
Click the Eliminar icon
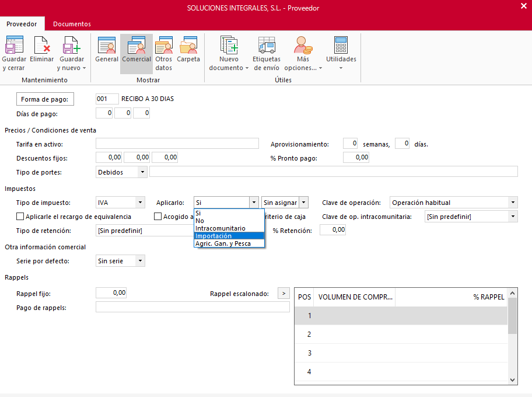(42, 45)
